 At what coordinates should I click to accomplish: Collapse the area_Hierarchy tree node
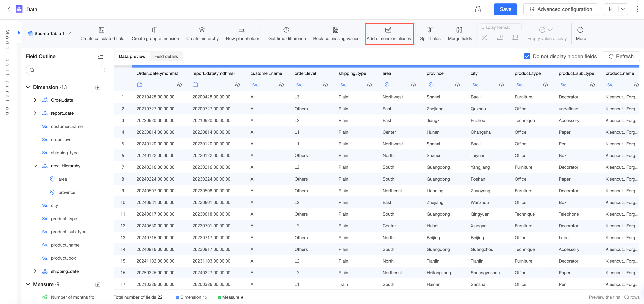pyautogui.click(x=35, y=166)
